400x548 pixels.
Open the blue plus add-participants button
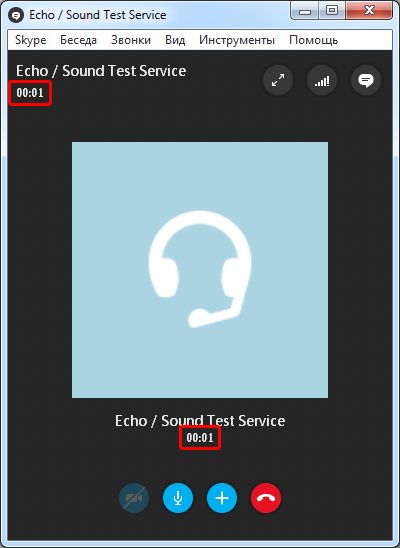222,498
